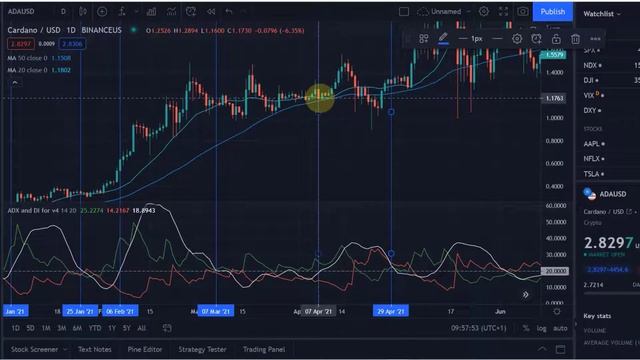Click the compare or add symbol plus icon

coord(102,11)
